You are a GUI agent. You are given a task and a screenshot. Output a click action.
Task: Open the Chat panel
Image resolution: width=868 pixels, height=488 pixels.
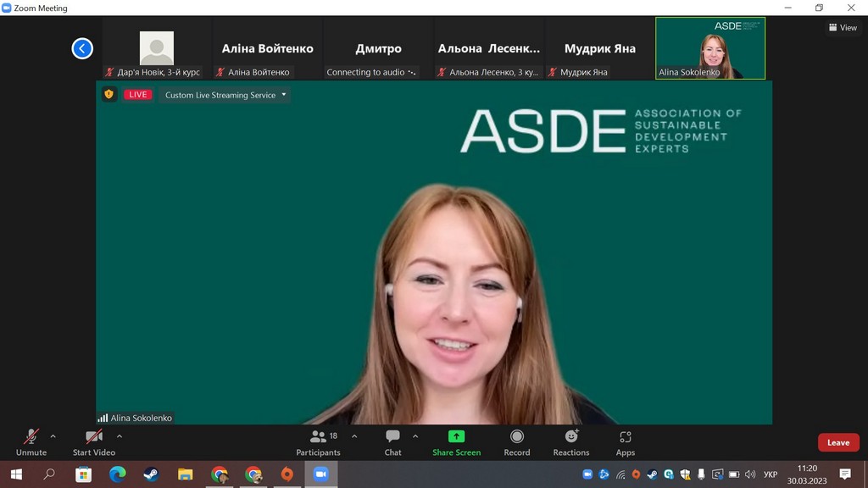point(392,441)
